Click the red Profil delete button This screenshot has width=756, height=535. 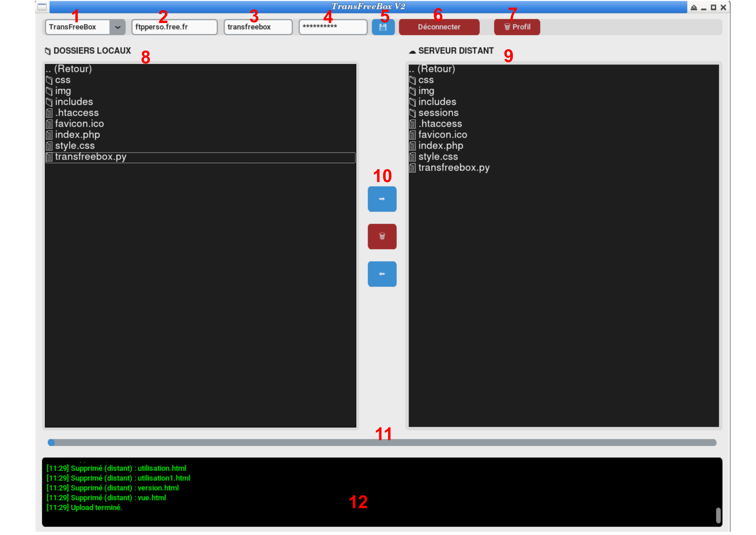517,27
